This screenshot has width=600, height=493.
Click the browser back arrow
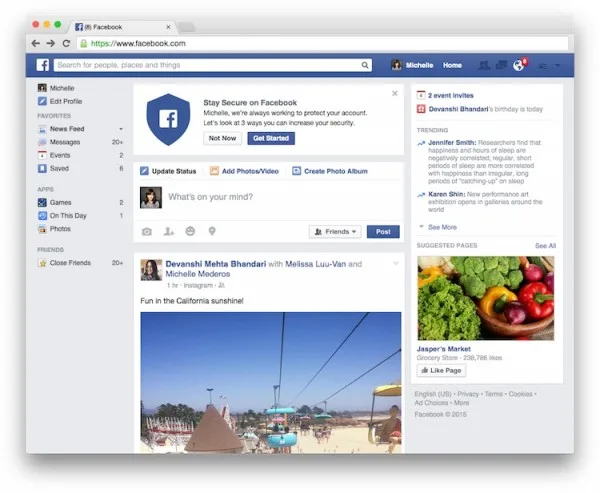[36, 43]
